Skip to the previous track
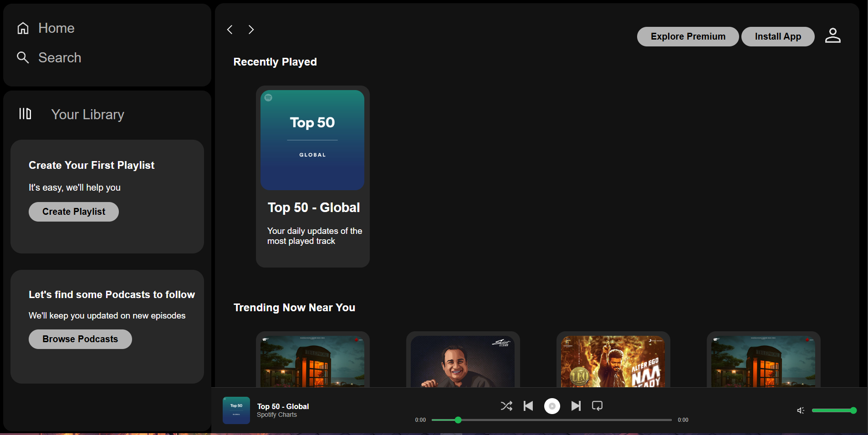This screenshot has width=868, height=435. coord(528,406)
